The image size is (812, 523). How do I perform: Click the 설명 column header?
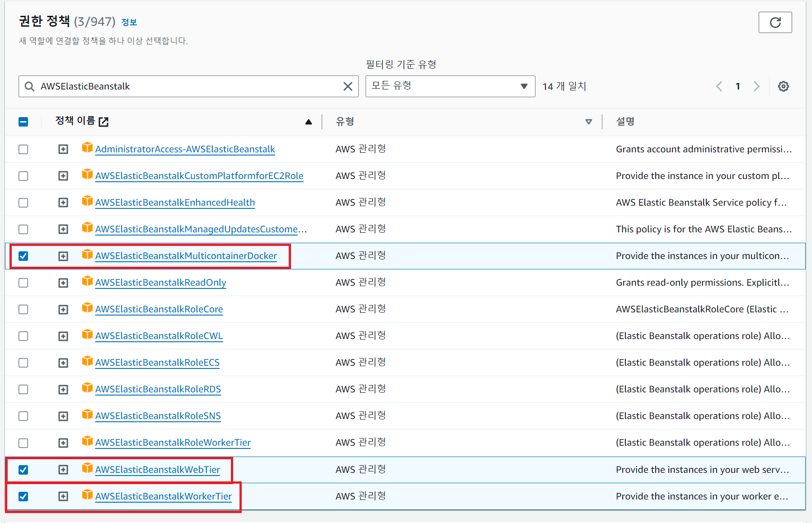[625, 122]
